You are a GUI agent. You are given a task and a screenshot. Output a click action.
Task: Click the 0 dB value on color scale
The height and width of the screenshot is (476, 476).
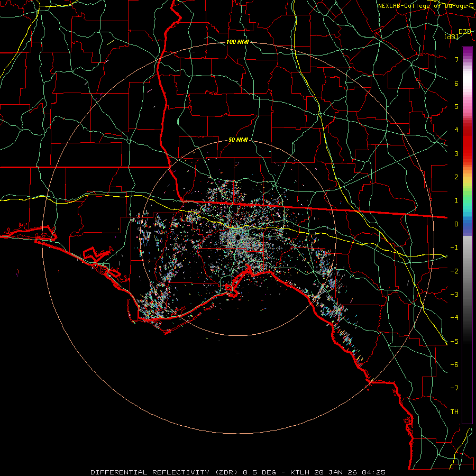(456, 224)
